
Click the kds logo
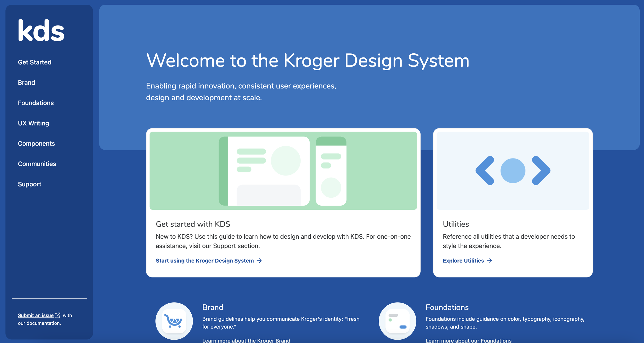(41, 30)
